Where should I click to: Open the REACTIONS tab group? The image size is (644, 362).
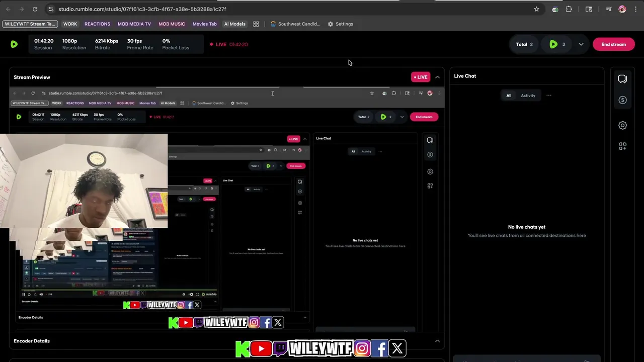[97, 24]
